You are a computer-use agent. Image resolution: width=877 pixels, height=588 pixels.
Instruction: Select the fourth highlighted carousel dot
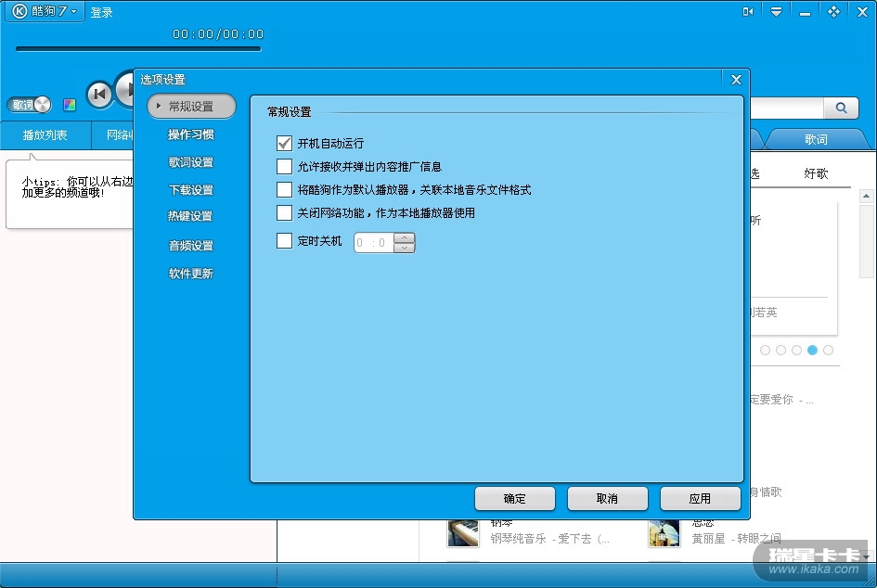812,350
